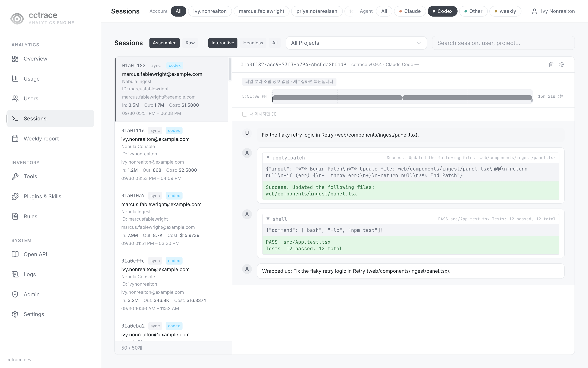
Task: Open session 01a0effe in the list
Action: 171,285
